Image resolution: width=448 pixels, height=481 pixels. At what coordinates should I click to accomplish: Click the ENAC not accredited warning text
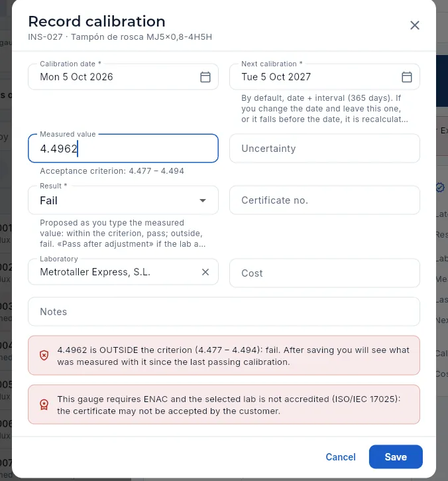pos(229,405)
